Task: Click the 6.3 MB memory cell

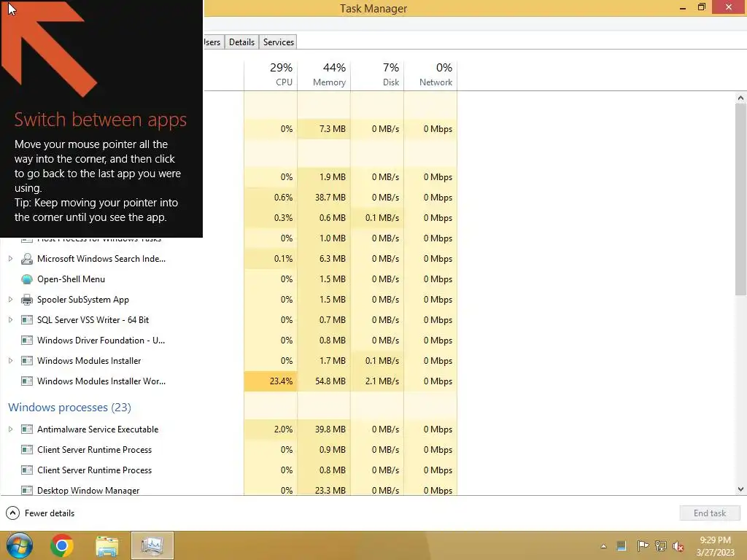Action: click(x=324, y=259)
